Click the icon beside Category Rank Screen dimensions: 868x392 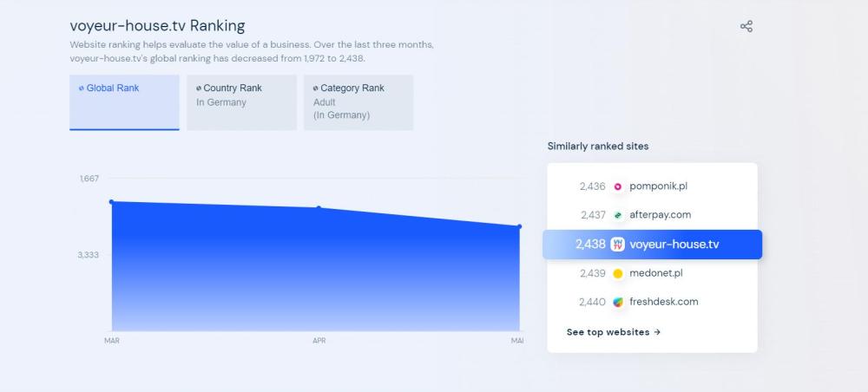click(316, 88)
